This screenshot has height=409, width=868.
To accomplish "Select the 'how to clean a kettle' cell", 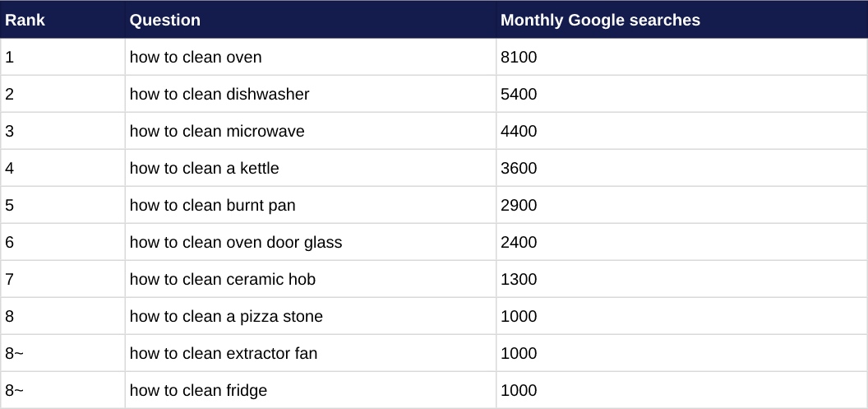I will [x=311, y=169].
